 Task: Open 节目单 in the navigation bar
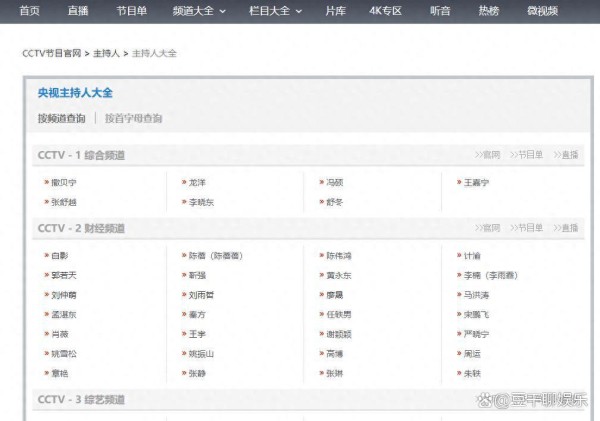click(132, 11)
